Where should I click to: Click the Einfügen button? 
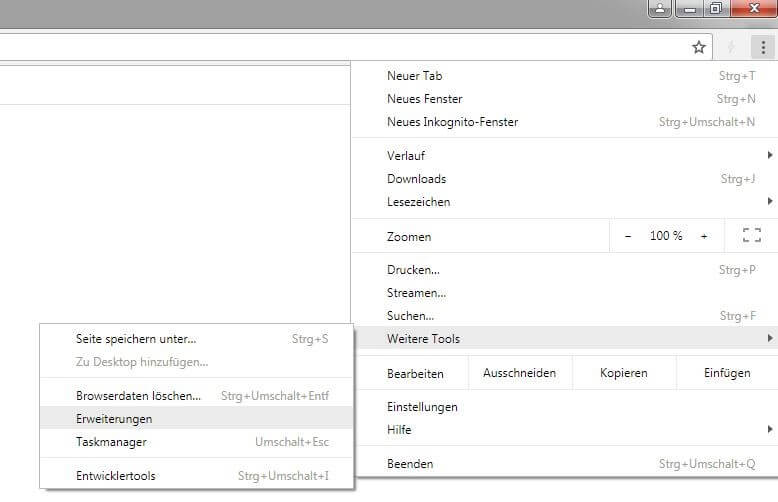click(727, 373)
